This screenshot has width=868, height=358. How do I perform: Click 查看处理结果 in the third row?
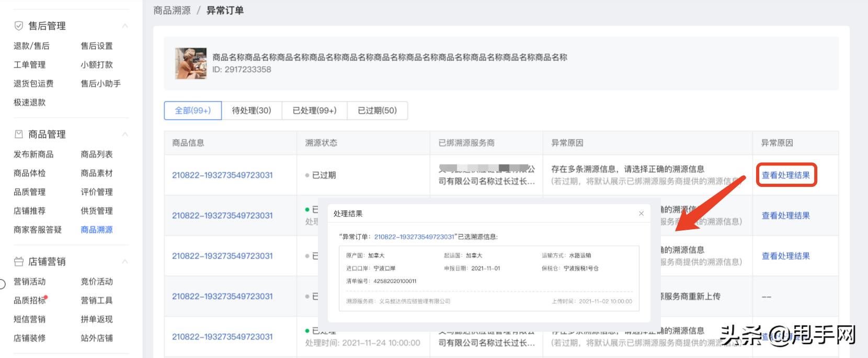coord(786,256)
